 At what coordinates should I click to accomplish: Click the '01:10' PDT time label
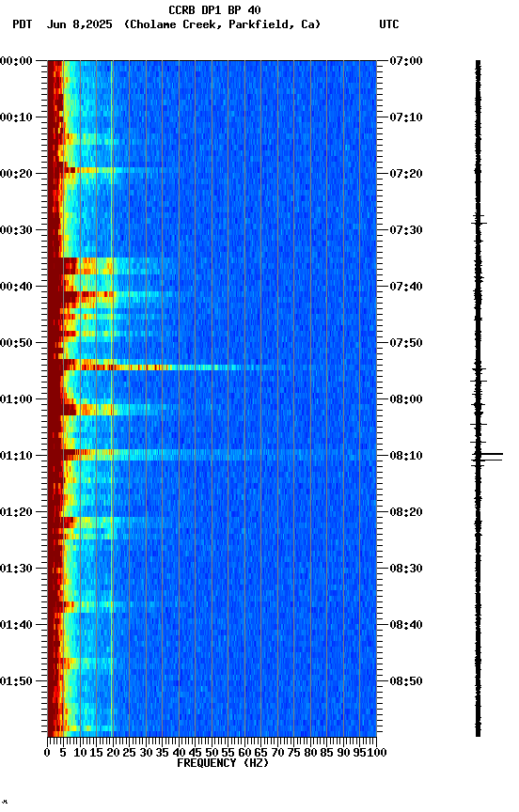point(16,456)
